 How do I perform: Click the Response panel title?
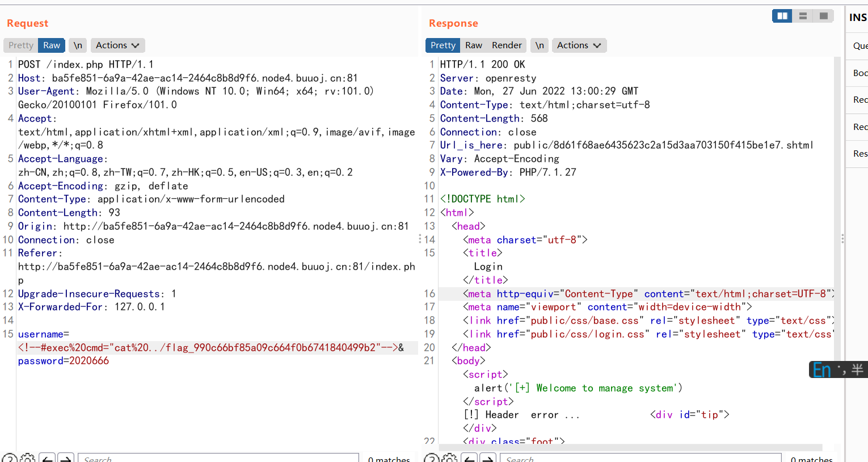click(453, 23)
